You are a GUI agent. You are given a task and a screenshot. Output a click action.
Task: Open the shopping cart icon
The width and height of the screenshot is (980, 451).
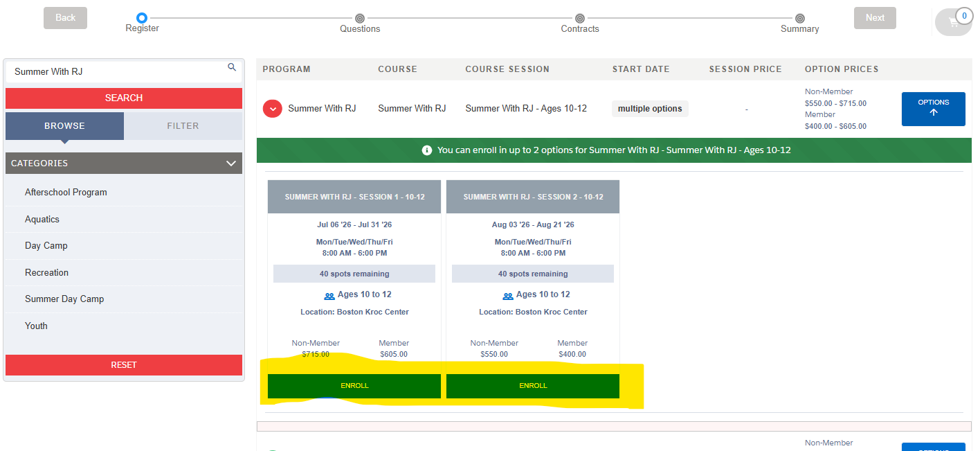click(953, 22)
